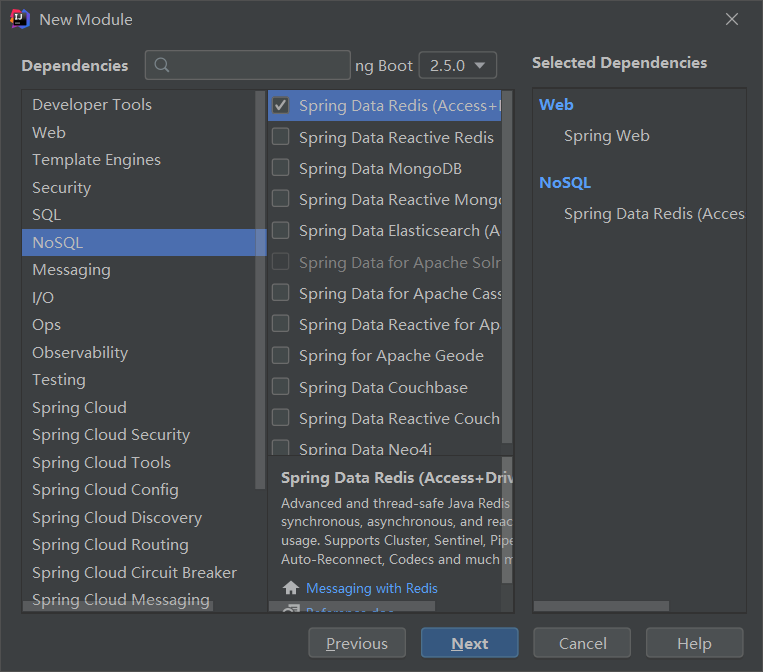Image resolution: width=763 pixels, height=672 pixels.
Task: Select Spring Data Redis in Selected Dependencies
Action: coord(654,214)
